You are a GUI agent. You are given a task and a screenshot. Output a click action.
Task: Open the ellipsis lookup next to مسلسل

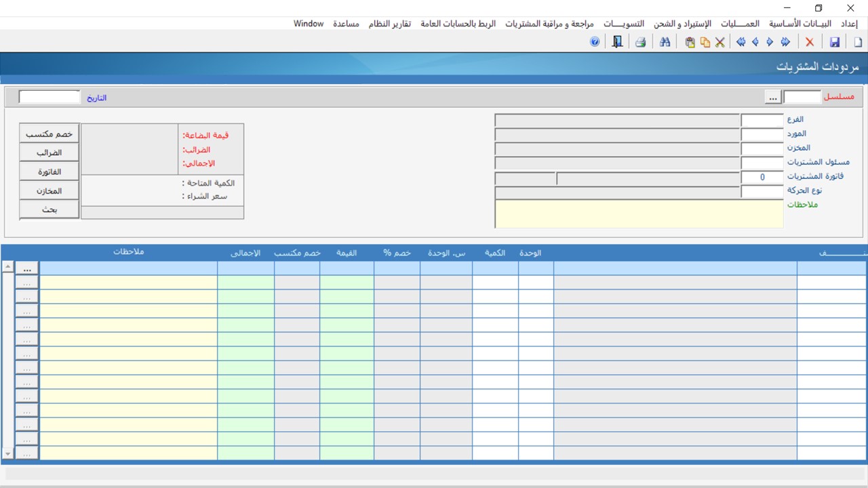click(x=773, y=98)
